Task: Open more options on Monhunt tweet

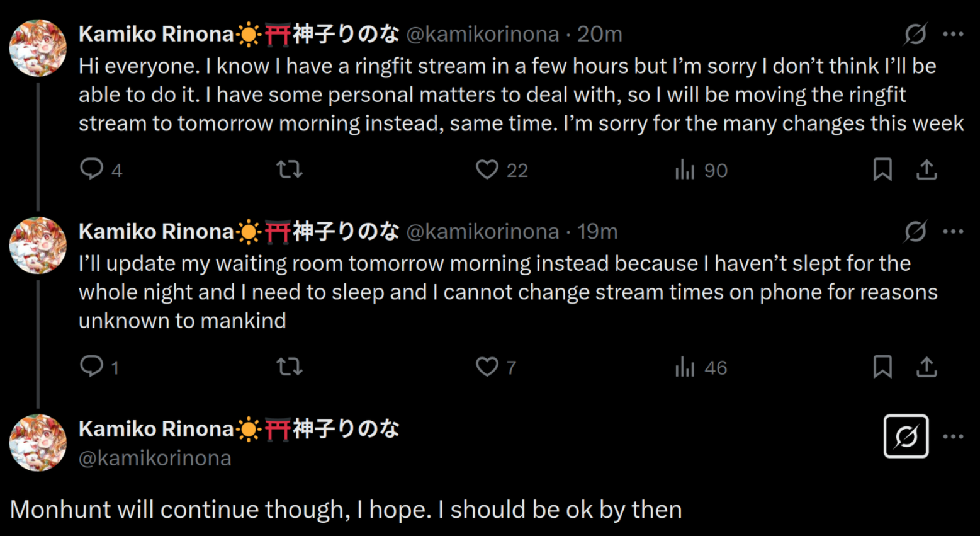Action: (x=953, y=436)
